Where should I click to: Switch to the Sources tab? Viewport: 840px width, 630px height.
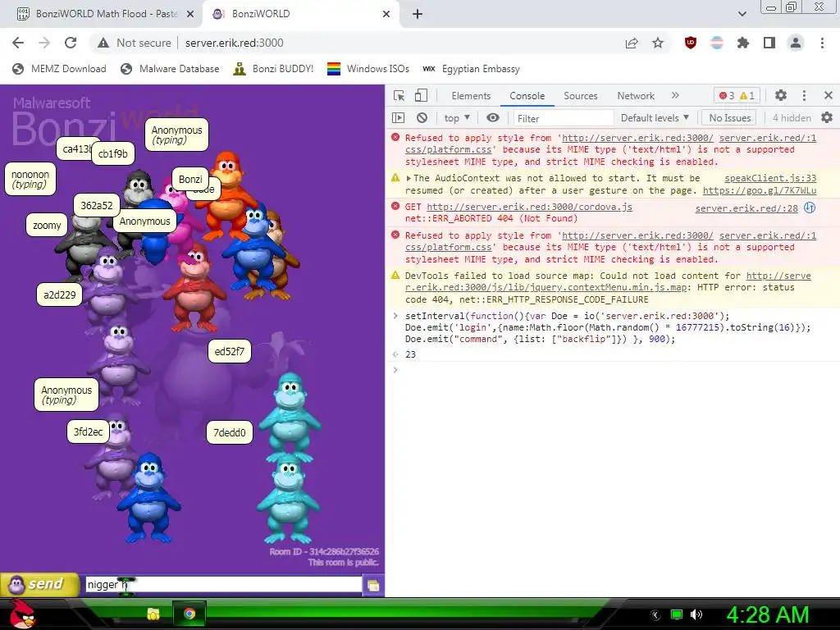coord(580,96)
